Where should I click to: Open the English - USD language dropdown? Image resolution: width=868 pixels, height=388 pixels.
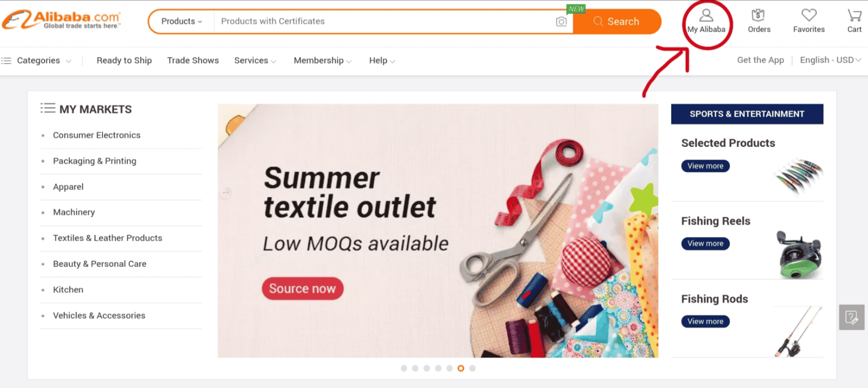830,60
